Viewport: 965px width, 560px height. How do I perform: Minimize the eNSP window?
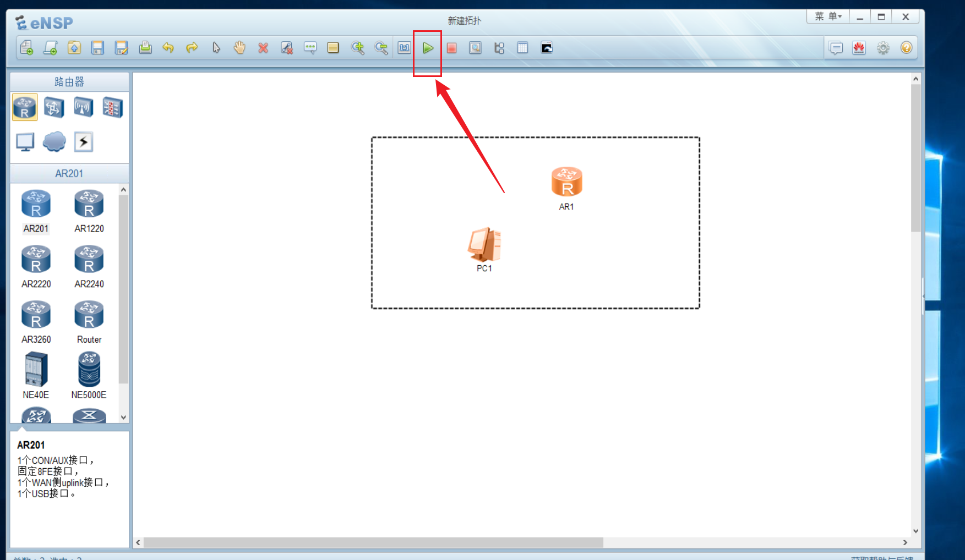tap(859, 17)
